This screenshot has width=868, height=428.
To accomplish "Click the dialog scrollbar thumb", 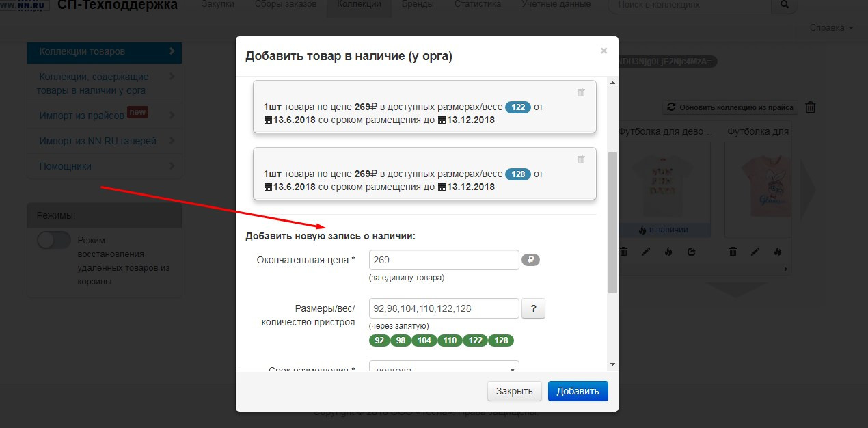I will (612, 223).
